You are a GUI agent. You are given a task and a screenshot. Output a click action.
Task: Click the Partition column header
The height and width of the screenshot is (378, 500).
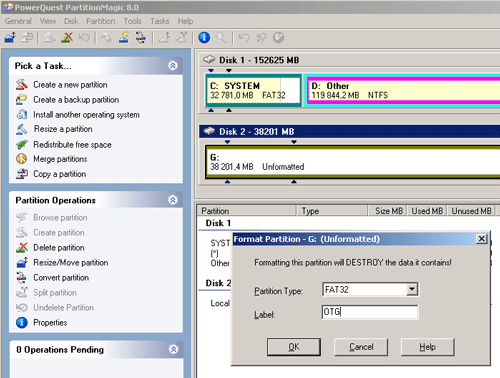[247, 211]
